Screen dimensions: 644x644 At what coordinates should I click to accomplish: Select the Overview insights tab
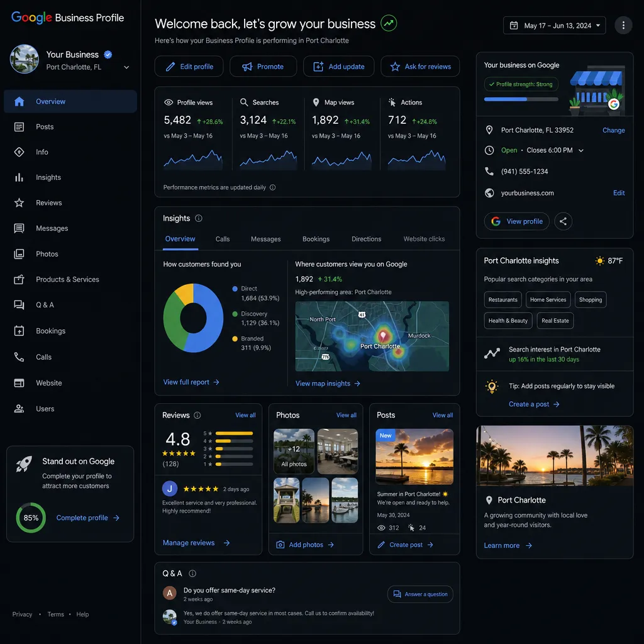coord(180,239)
